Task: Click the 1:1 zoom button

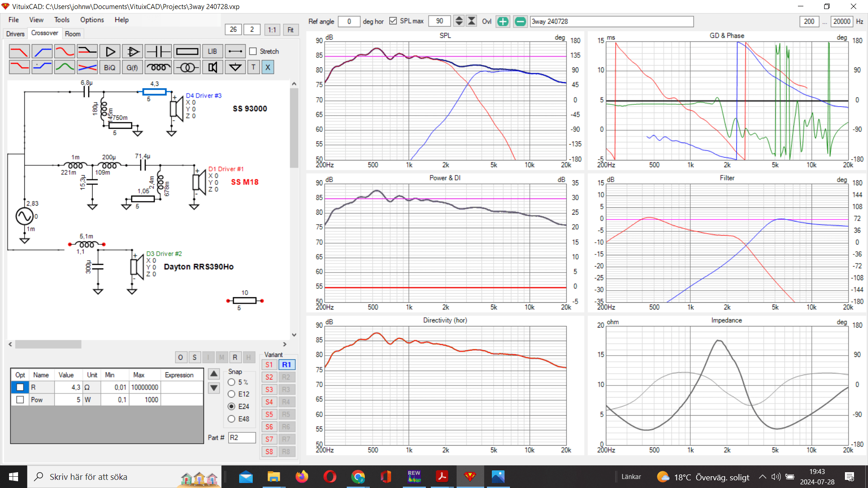Action: point(272,30)
